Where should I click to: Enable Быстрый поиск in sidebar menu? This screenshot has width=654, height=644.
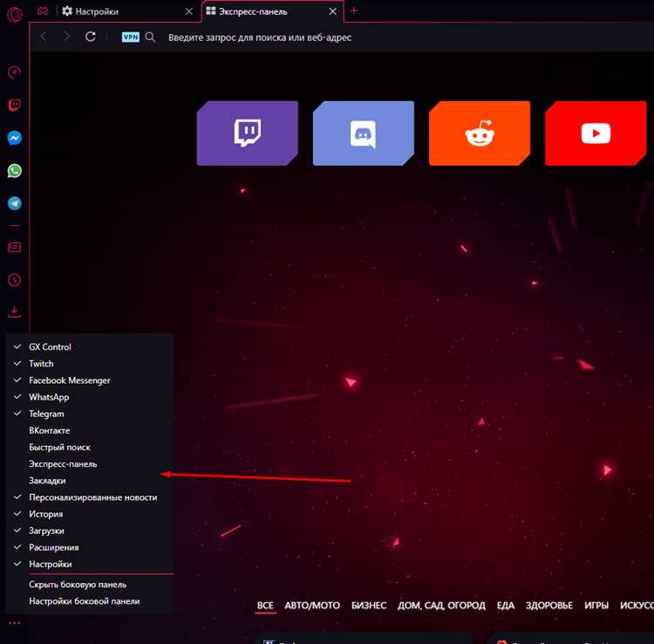90,447
